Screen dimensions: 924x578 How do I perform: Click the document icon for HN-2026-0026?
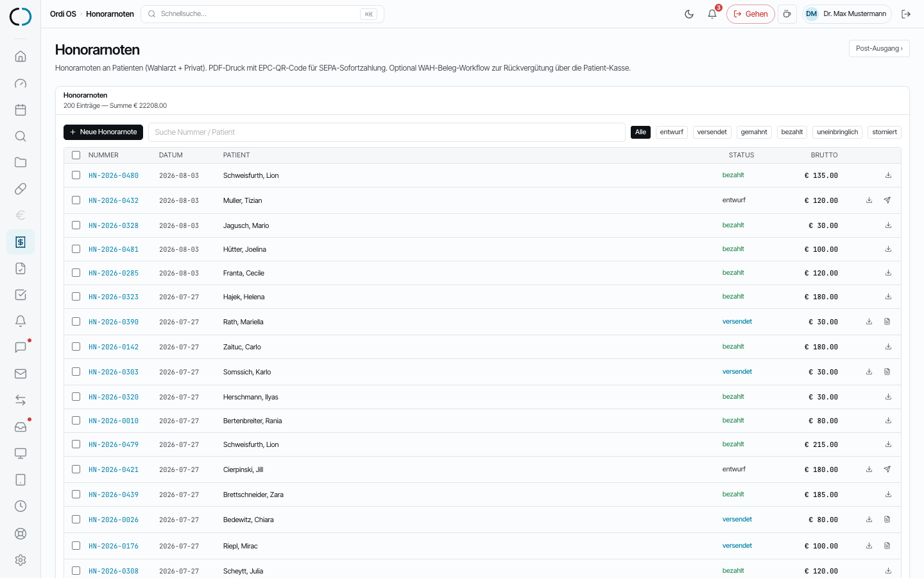click(x=887, y=520)
